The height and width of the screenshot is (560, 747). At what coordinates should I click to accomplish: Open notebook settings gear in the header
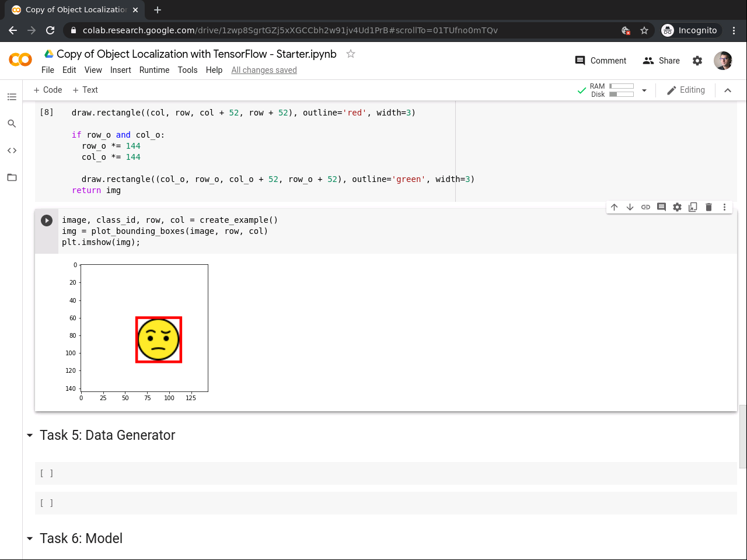pyautogui.click(x=697, y=61)
